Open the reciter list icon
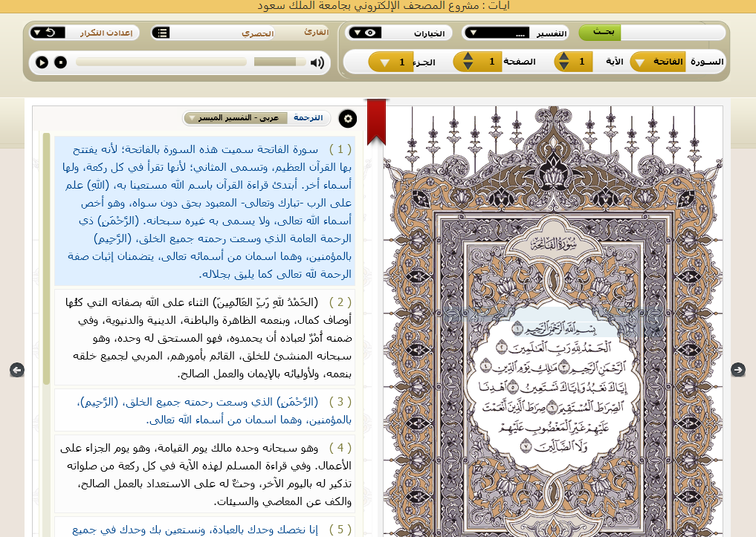Image resolution: width=756 pixels, height=537 pixels. pyautogui.click(x=161, y=33)
